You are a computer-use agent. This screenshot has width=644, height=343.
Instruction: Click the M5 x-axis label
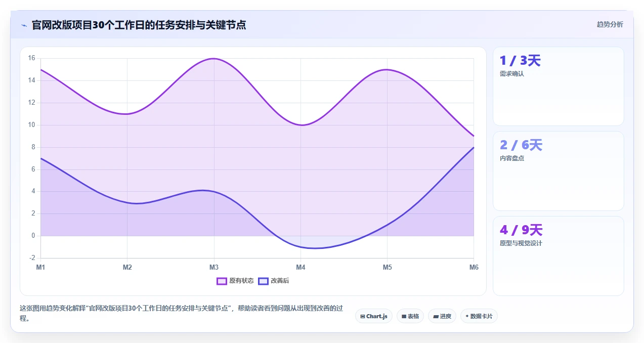(x=387, y=267)
